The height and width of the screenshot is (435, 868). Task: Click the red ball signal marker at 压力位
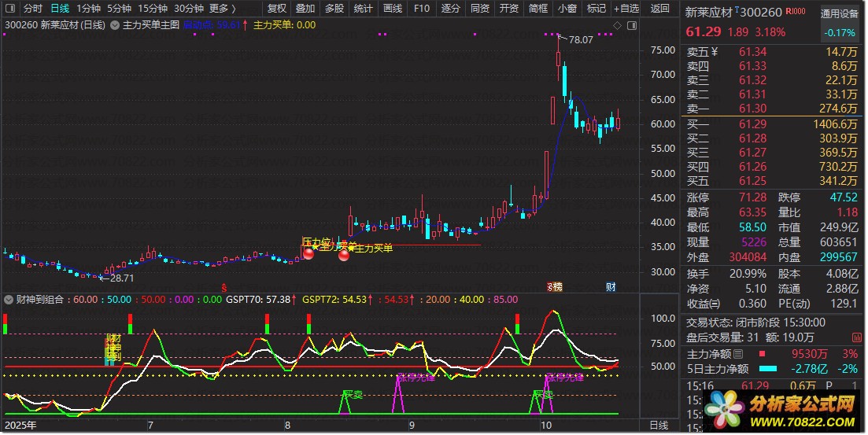click(x=308, y=253)
